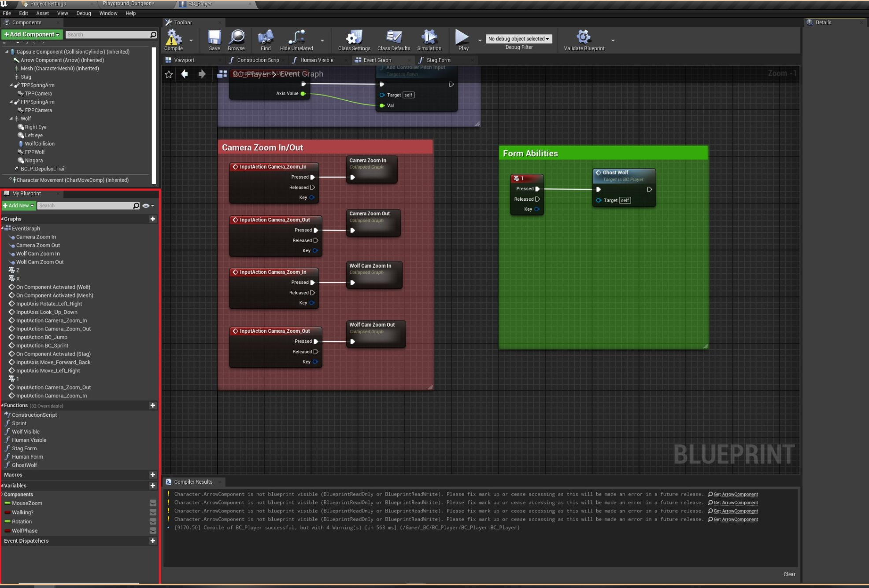869x588 pixels.
Task: Save the blueprint with Save icon
Action: coord(214,38)
